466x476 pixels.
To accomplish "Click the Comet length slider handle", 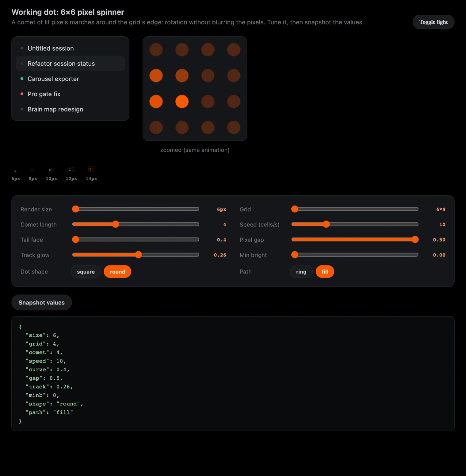I will pyautogui.click(x=115, y=224).
